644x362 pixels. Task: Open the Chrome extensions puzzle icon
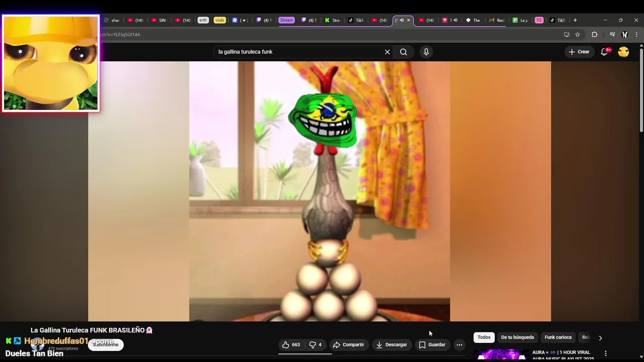pos(594,35)
